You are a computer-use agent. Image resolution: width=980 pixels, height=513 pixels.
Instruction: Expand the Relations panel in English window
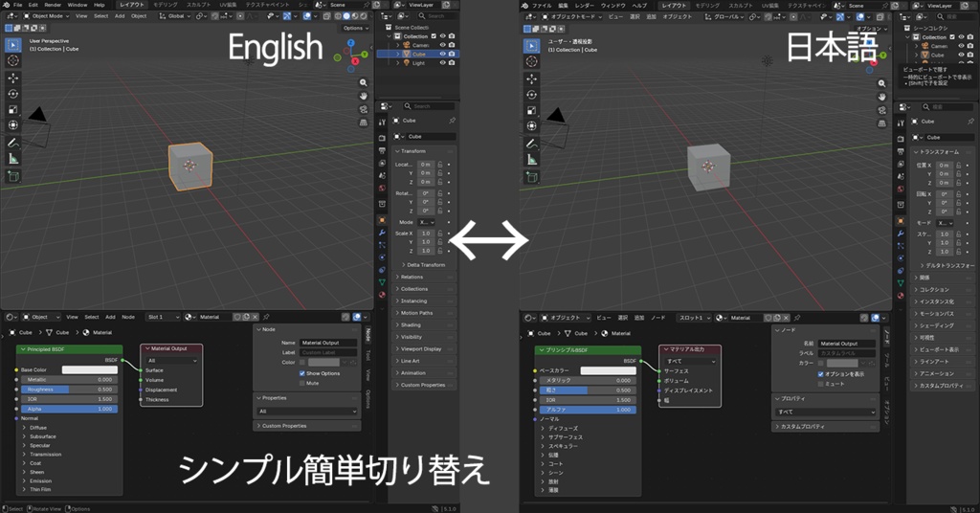click(x=424, y=277)
